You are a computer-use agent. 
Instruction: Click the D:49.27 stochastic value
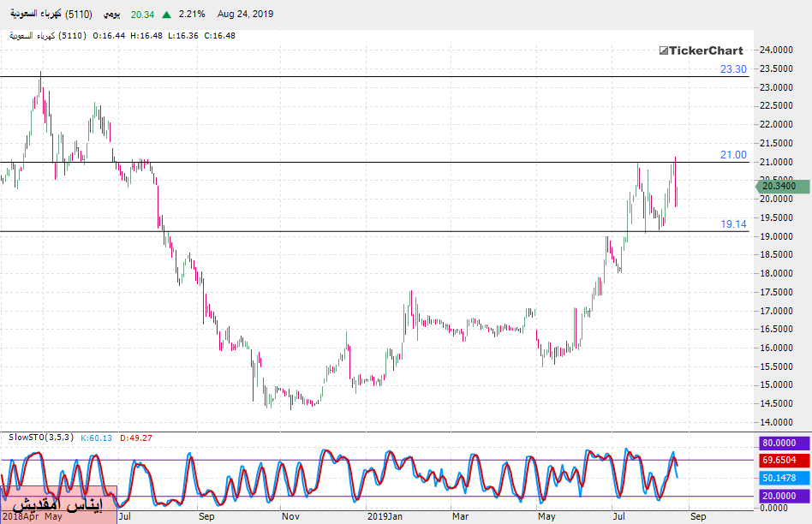click(135, 438)
